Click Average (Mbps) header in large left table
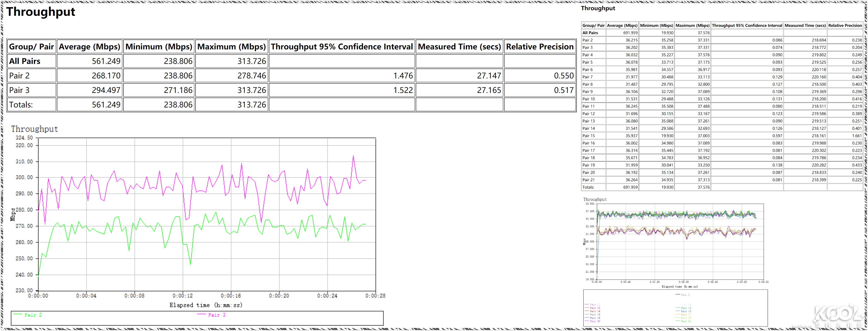This screenshot has width=868, height=331. pos(89,47)
